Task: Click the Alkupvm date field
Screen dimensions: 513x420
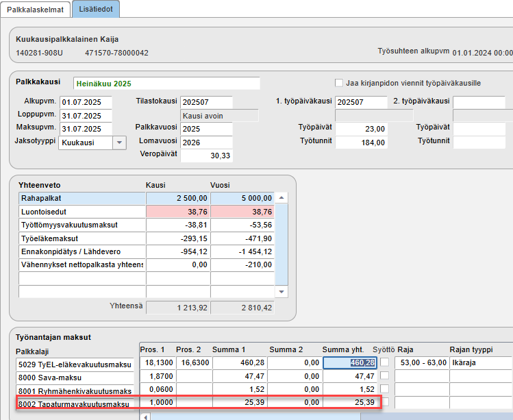Action: point(85,103)
